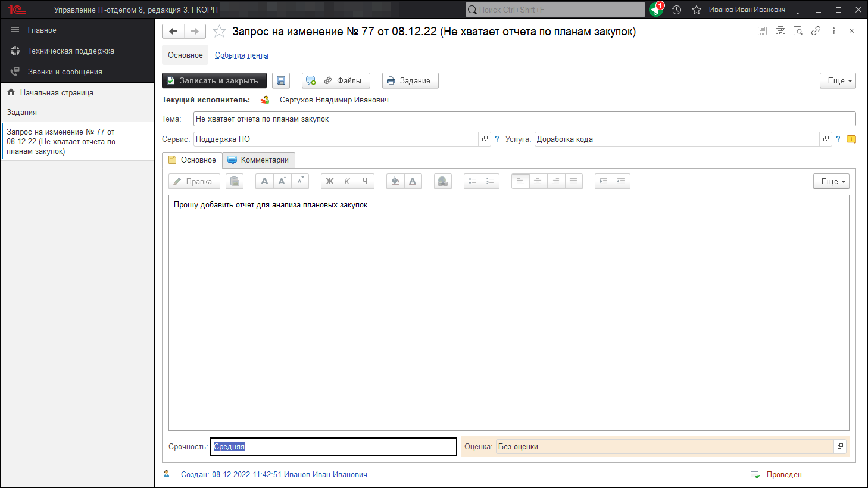
Task: Expand the top 'Еще' menu
Action: (838, 81)
